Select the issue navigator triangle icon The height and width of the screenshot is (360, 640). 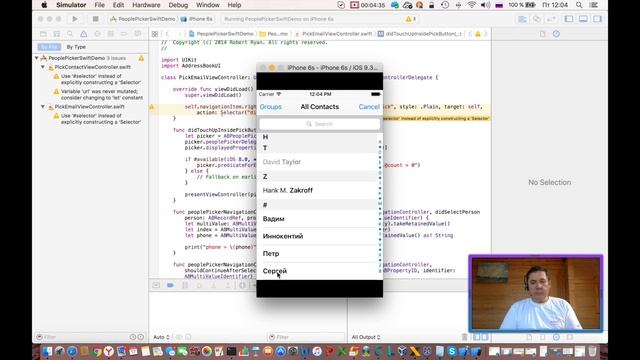pos(84,34)
